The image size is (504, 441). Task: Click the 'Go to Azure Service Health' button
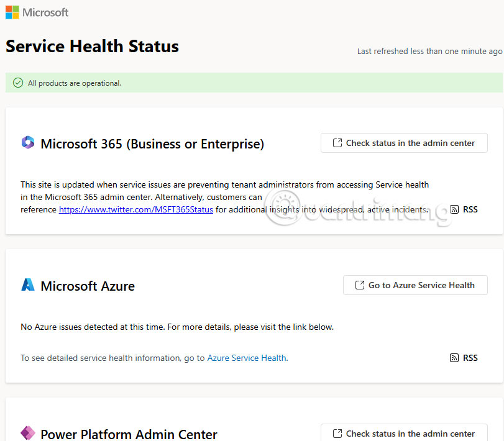click(x=415, y=285)
